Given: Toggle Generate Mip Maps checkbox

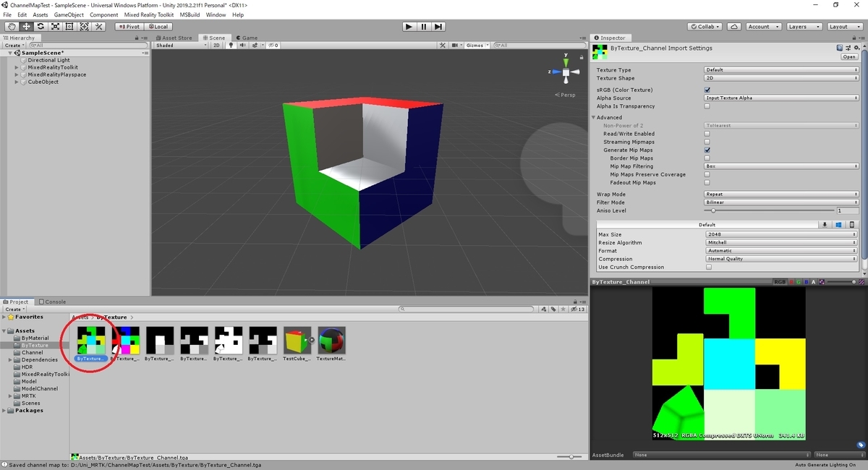Looking at the screenshot, I should (707, 150).
